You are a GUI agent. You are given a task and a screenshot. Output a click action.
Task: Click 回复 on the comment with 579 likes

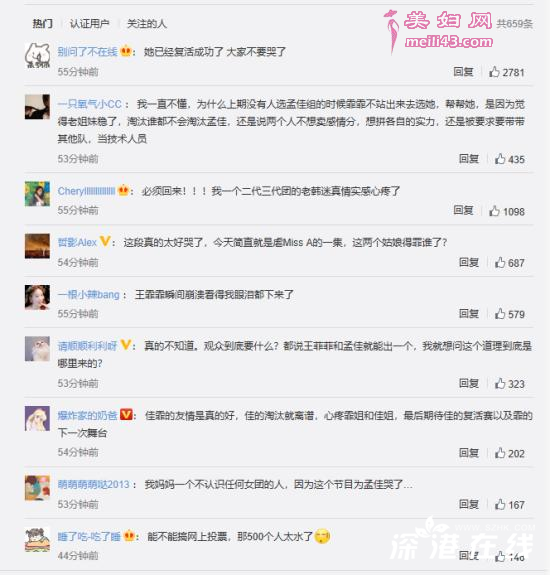[x=469, y=313]
